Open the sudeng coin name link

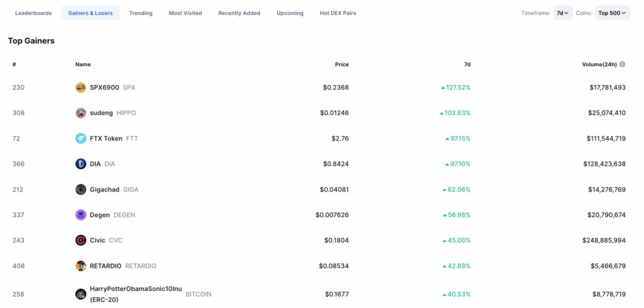tap(101, 113)
